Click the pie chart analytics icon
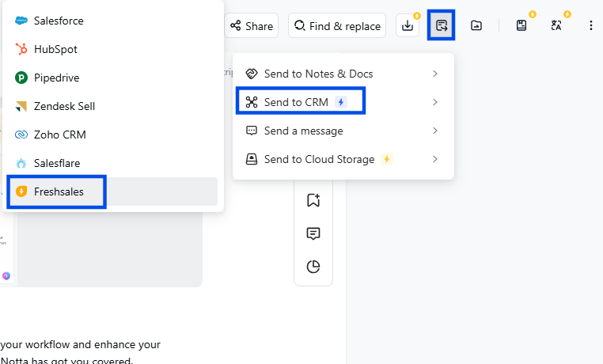The width and height of the screenshot is (603, 364). [x=313, y=267]
